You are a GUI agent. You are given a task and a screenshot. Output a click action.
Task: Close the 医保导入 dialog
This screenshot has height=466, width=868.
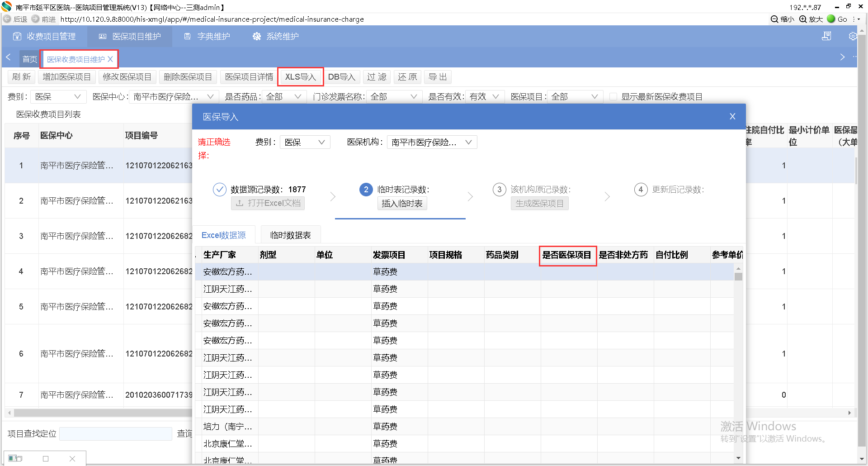[x=732, y=117]
